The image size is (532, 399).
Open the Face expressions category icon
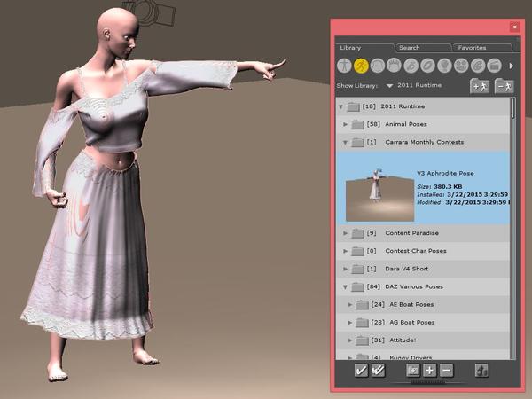[x=378, y=65]
